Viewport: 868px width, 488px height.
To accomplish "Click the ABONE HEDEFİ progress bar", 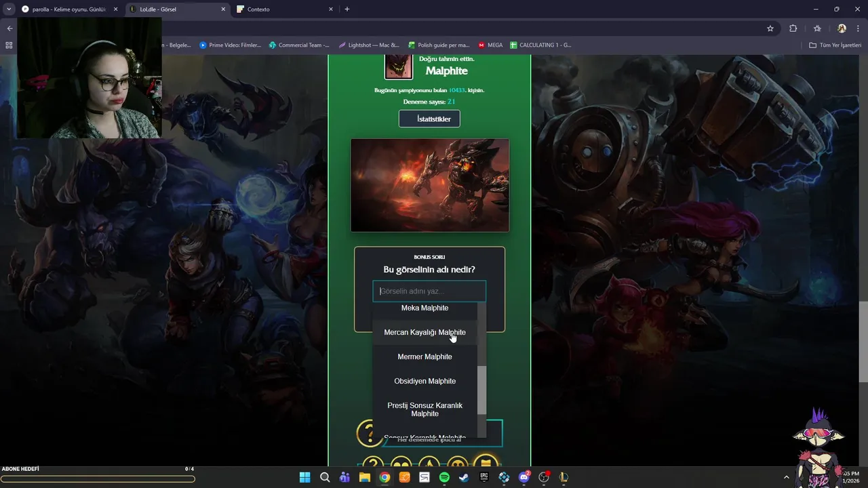I will coord(98,479).
